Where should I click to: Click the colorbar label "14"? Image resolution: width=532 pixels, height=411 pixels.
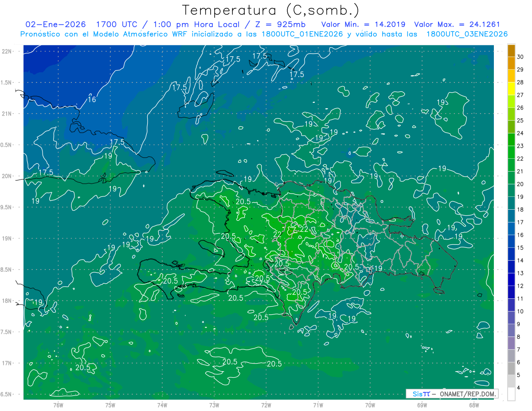[x=520, y=261]
